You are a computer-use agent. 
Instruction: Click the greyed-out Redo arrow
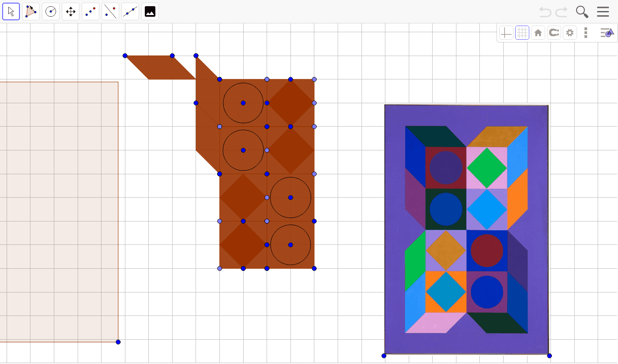click(x=561, y=12)
